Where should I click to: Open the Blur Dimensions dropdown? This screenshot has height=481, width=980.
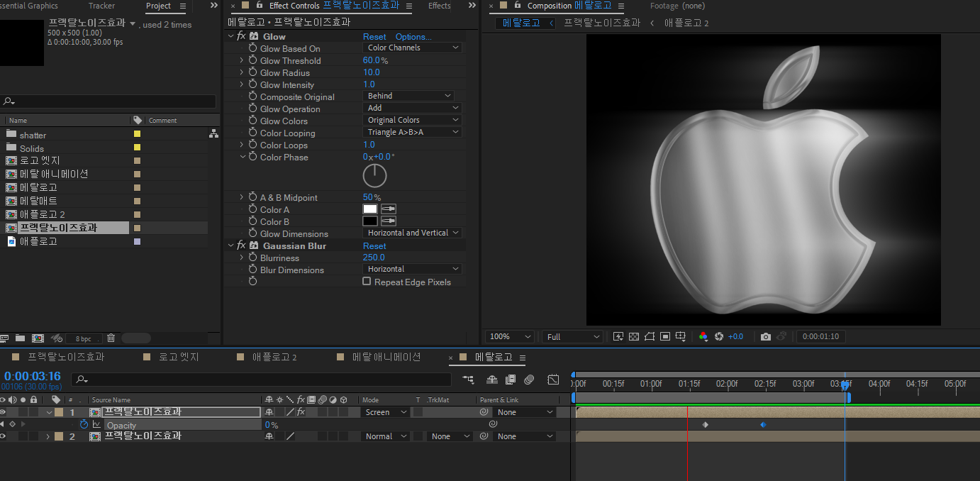click(x=412, y=269)
